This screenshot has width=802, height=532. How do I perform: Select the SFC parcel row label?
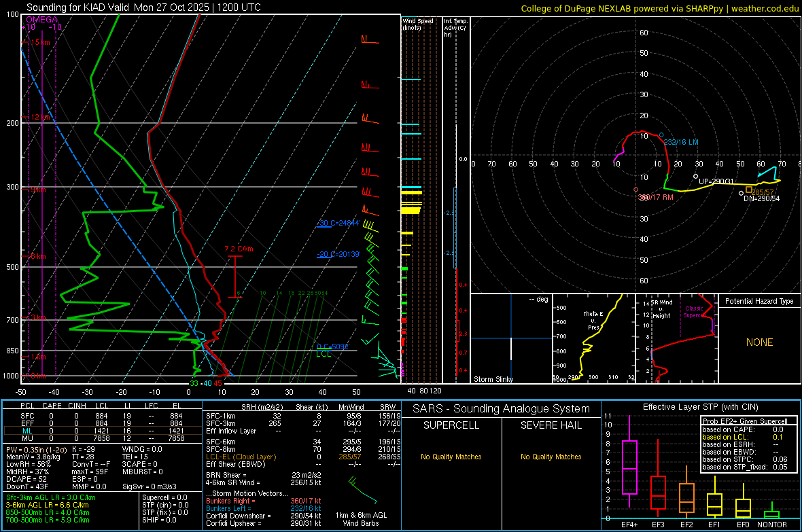coord(27,416)
